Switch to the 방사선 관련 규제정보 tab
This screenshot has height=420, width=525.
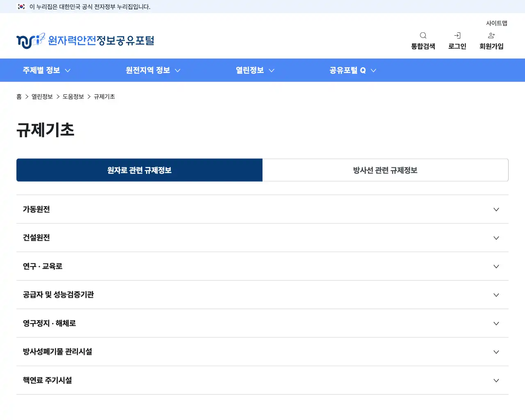[385, 170]
